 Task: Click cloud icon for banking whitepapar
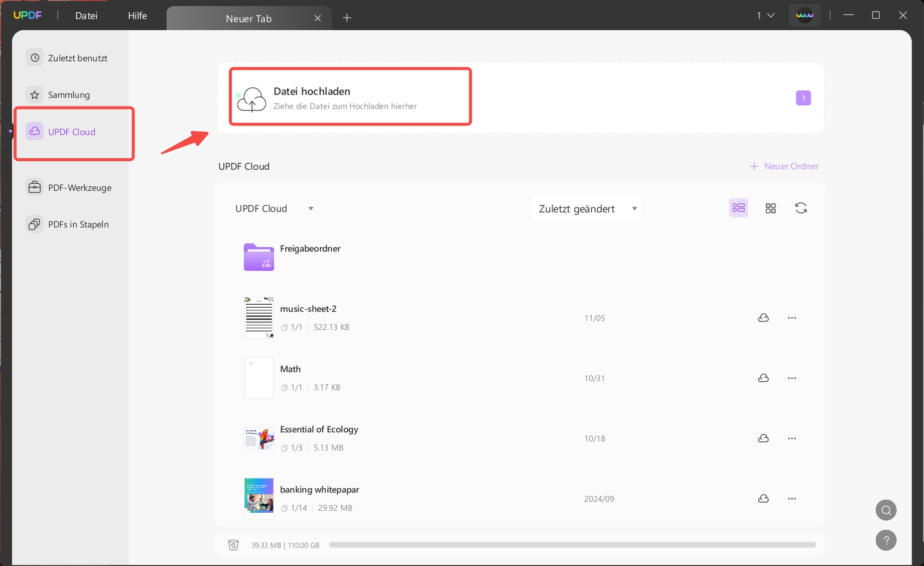763,499
